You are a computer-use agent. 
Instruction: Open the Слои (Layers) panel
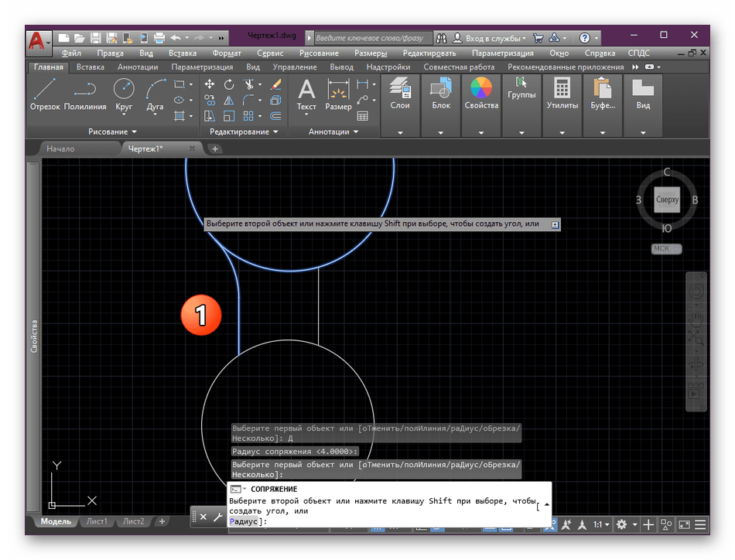(400, 94)
